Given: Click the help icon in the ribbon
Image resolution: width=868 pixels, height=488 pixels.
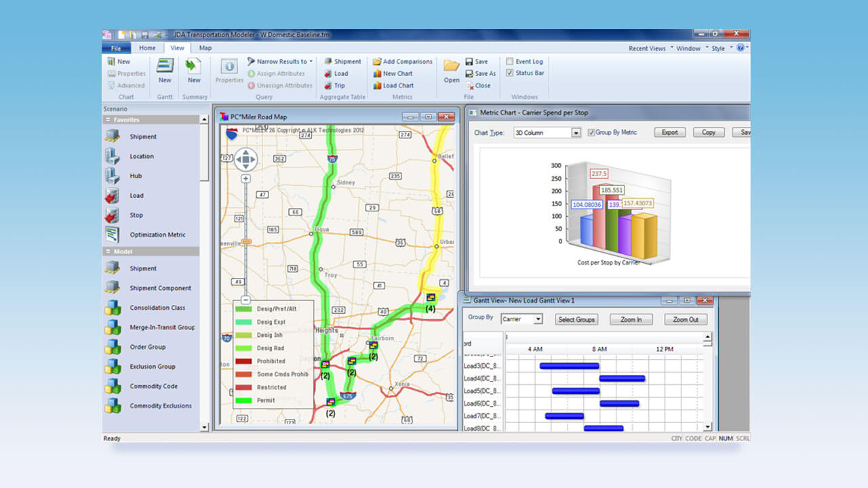Looking at the screenshot, I should click(740, 47).
